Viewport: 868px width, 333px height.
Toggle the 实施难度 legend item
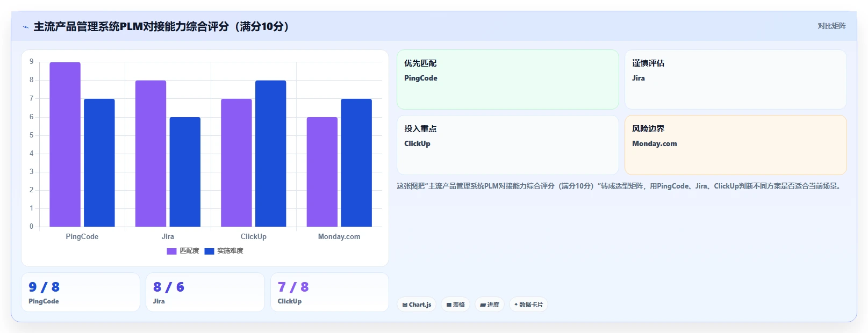pos(224,251)
